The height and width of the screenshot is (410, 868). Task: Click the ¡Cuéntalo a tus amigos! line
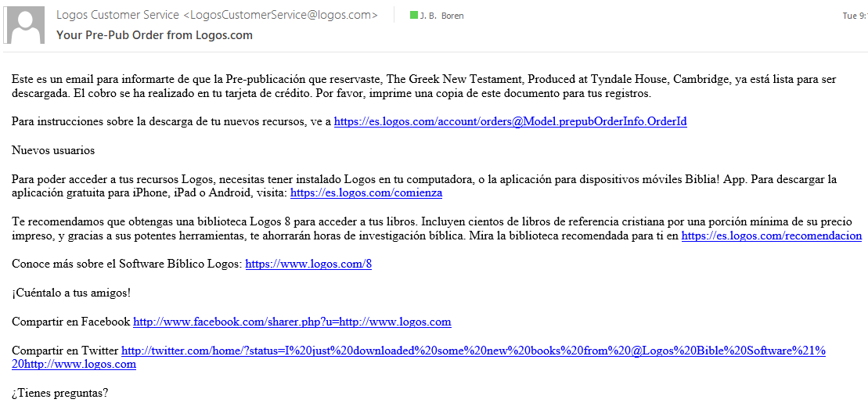tap(71, 293)
